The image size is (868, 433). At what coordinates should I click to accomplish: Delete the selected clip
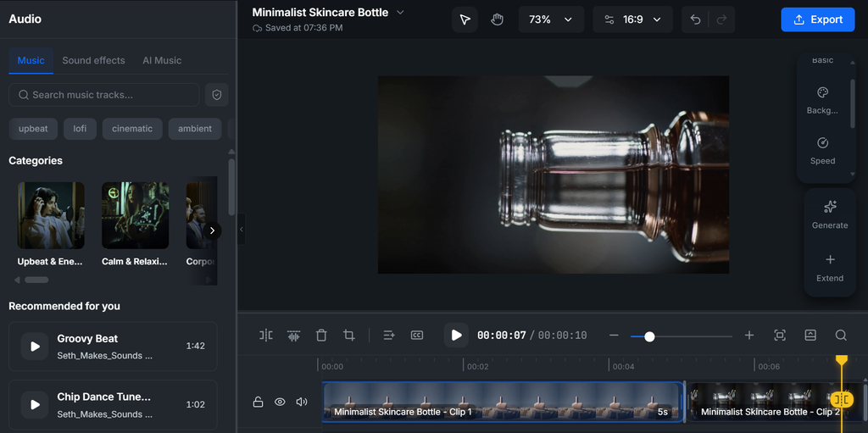321,335
